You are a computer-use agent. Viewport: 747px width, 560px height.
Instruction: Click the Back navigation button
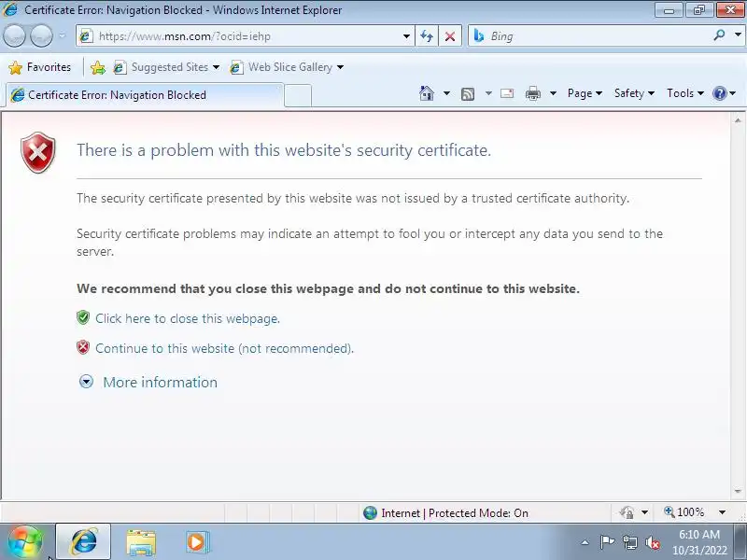click(x=14, y=35)
